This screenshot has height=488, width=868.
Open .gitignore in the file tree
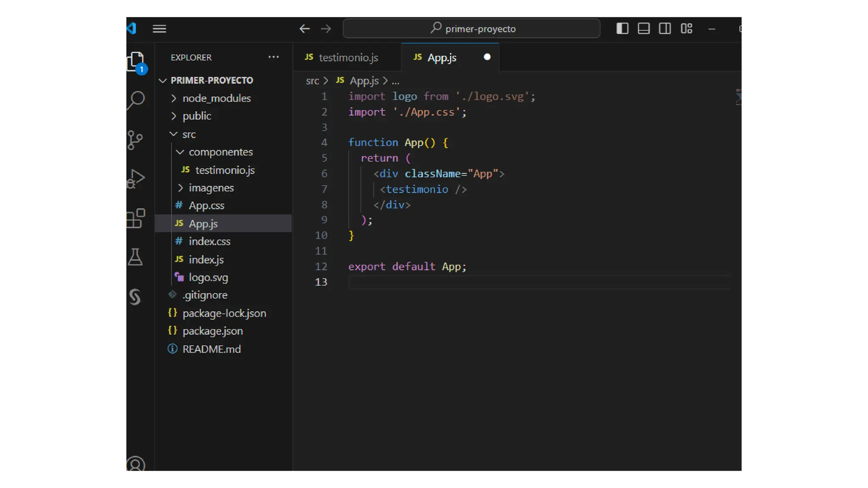(x=224, y=295)
